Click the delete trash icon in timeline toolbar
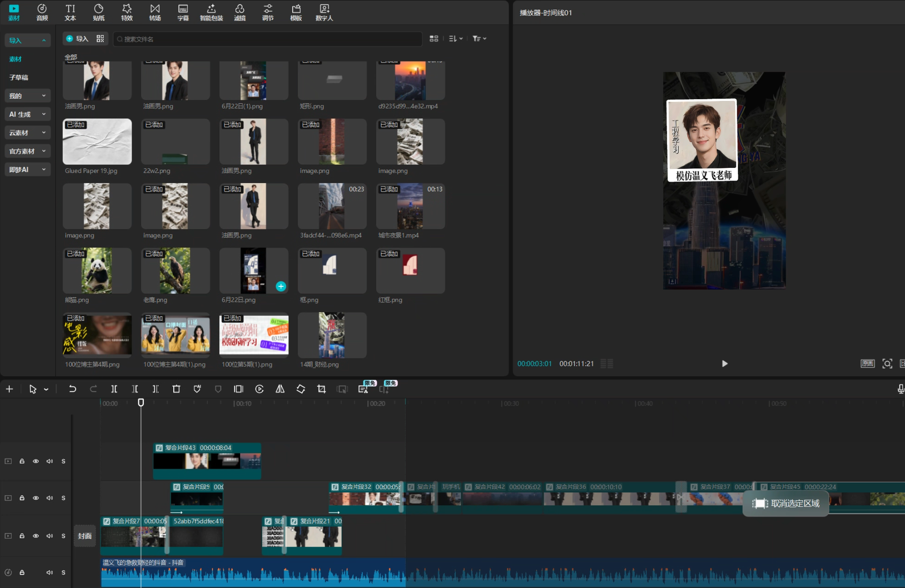Viewport: 905px width, 588px height. [x=176, y=389]
